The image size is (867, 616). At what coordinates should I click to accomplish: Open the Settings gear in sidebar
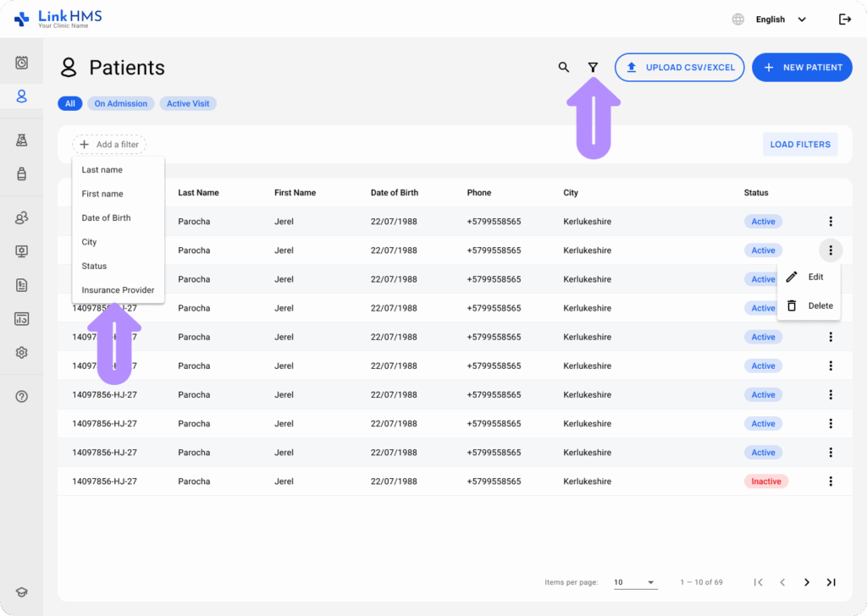[23, 352]
